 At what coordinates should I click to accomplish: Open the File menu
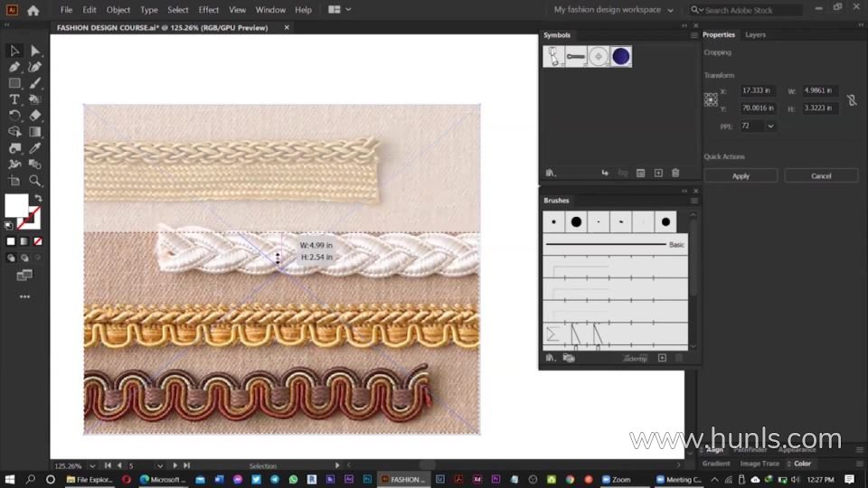(66, 10)
